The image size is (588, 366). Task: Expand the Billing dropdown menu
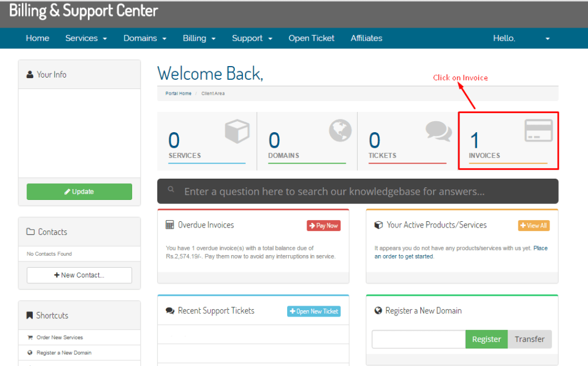click(199, 38)
